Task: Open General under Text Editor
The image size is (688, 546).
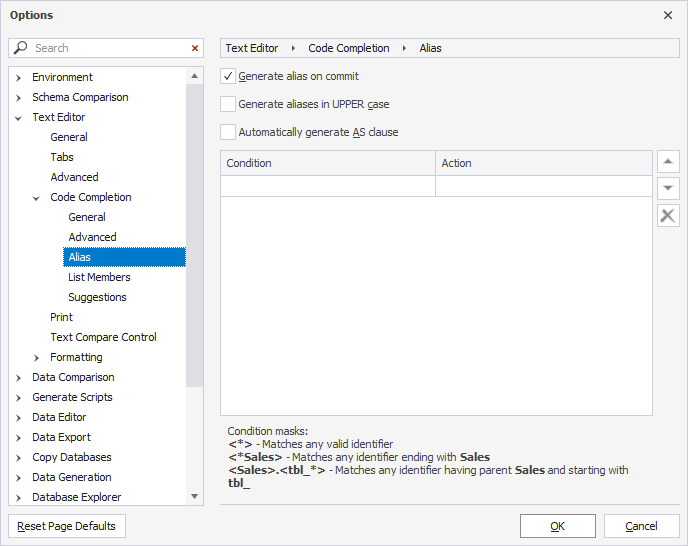Action: 69,137
